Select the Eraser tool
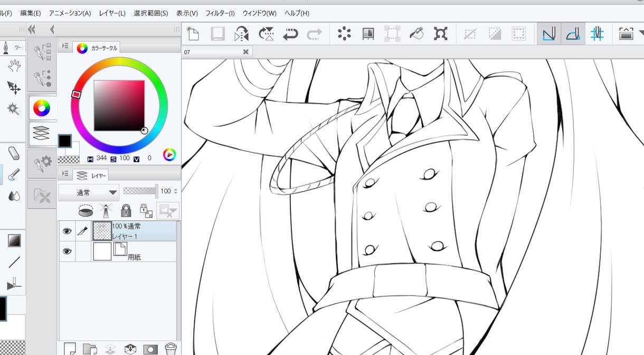Image resolution: width=644 pixels, height=355 pixels. [x=14, y=154]
